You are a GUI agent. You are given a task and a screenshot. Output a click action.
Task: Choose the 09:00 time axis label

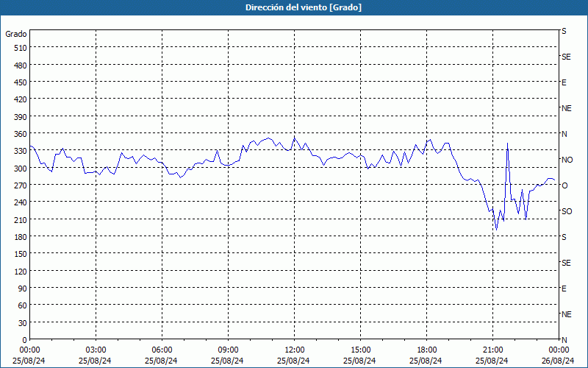click(228, 350)
